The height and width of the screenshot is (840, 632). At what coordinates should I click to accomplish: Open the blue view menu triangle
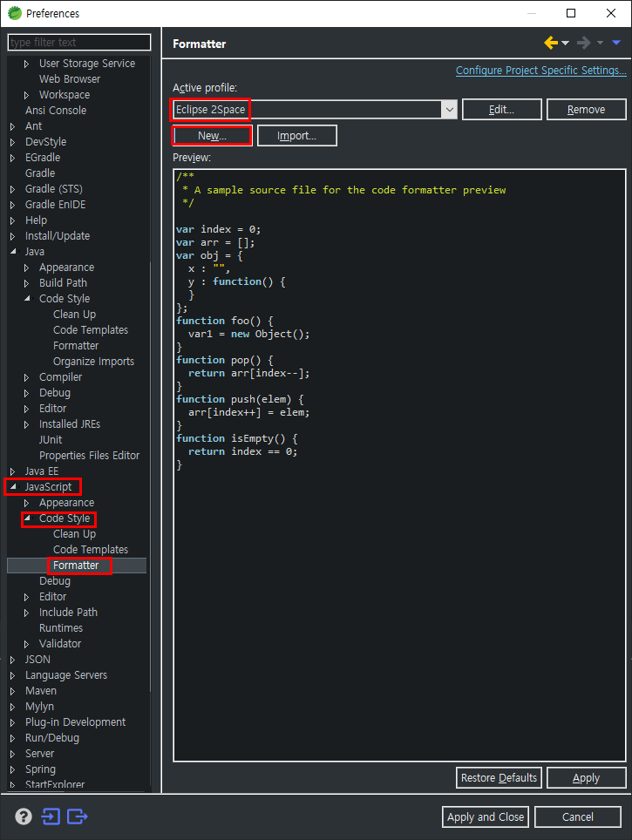616,43
